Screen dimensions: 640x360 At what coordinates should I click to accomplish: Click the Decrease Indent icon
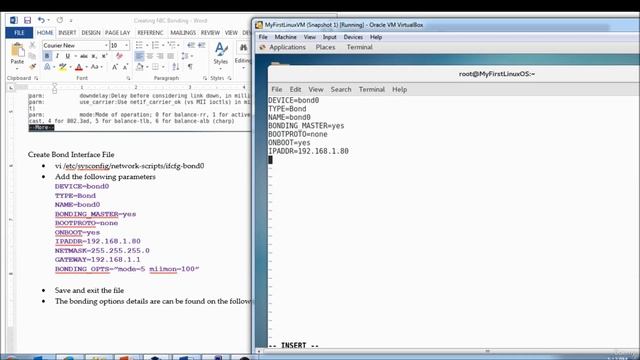coord(191,45)
